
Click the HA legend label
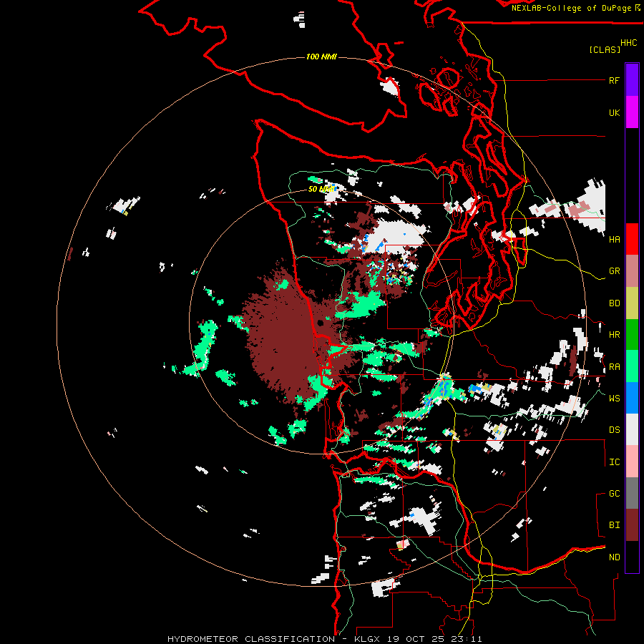pyautogui.click(x=614, y=239)
